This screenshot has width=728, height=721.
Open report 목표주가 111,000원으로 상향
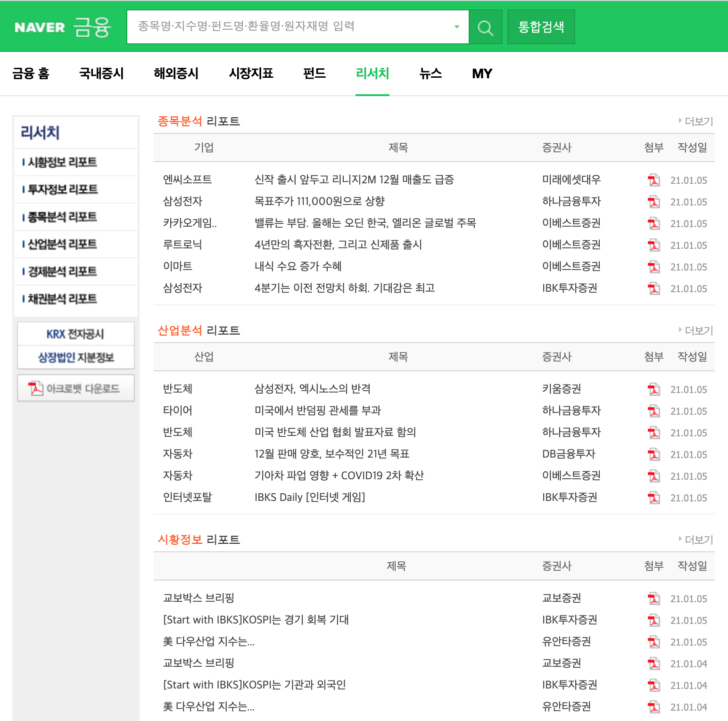pyautogui.click(x=320, y=201)
